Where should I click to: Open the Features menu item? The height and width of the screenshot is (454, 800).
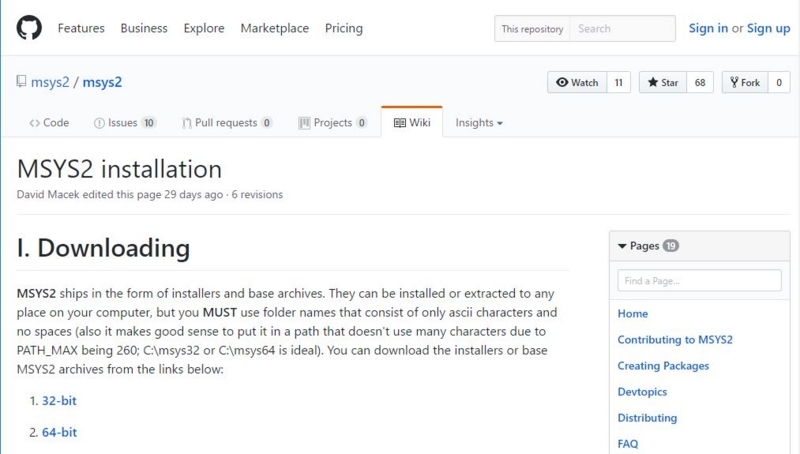[x=81, y=28]
